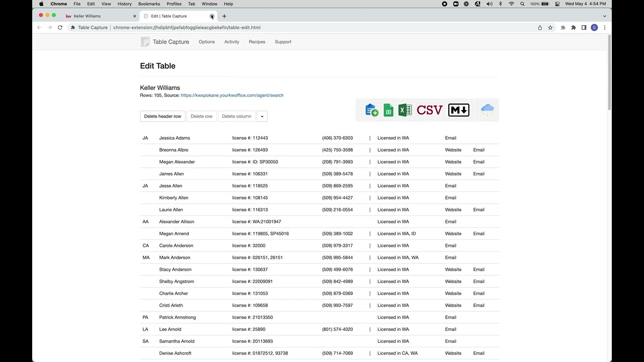Select the Jessica Adams name cell
644x362 pixels.
(x=175, y=138)
